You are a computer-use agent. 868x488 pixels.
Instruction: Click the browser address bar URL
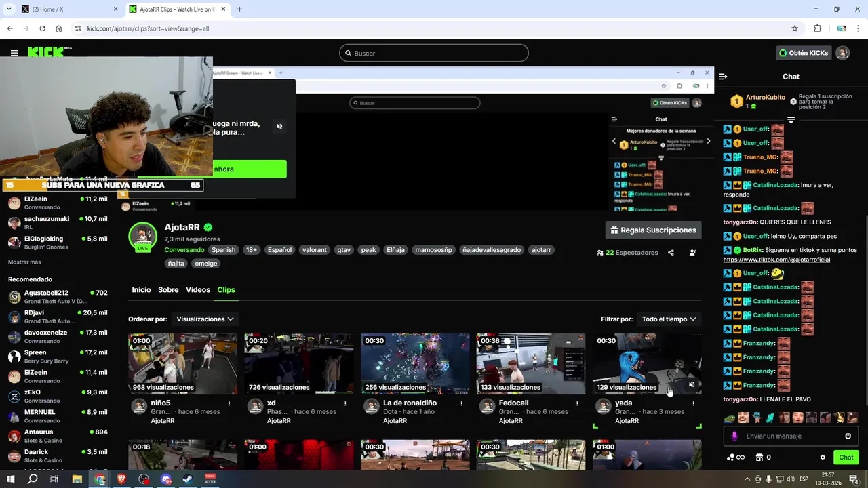pyautogui.click(x=148, y=28)
